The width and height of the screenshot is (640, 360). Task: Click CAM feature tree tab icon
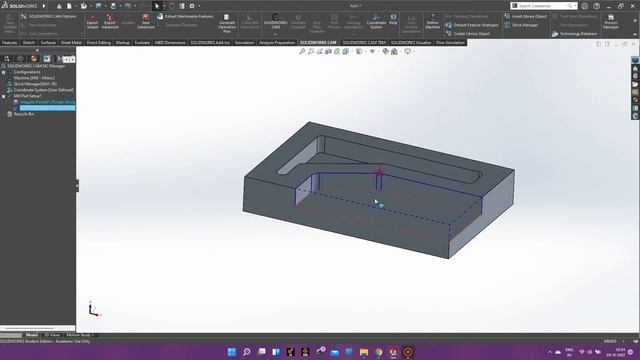click(x=47, y=59)
